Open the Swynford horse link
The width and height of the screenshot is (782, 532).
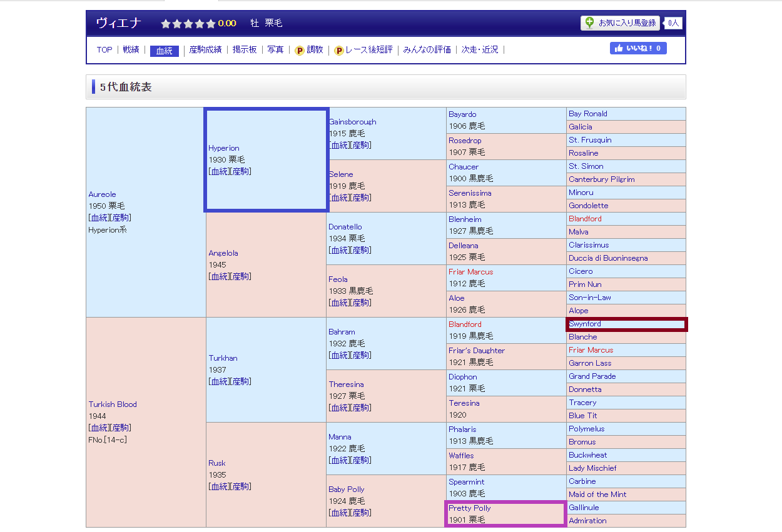coord(585,324)
